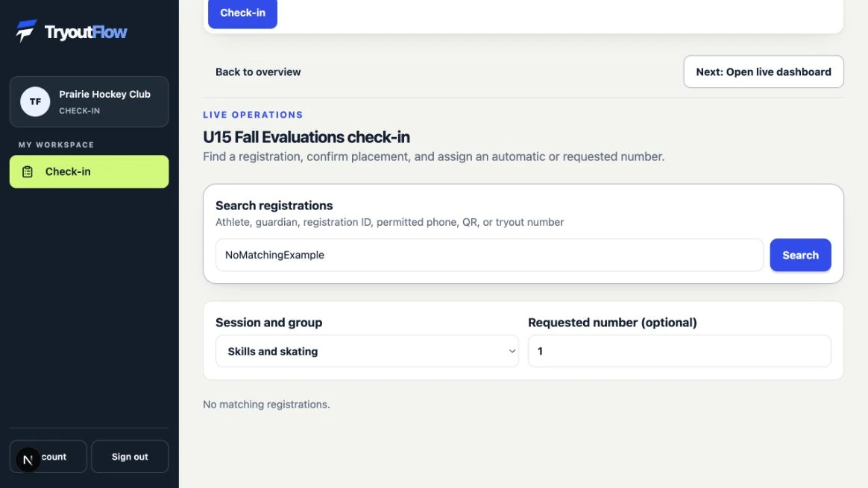Click the TryoutFlow logo icon

coord(26,31)
